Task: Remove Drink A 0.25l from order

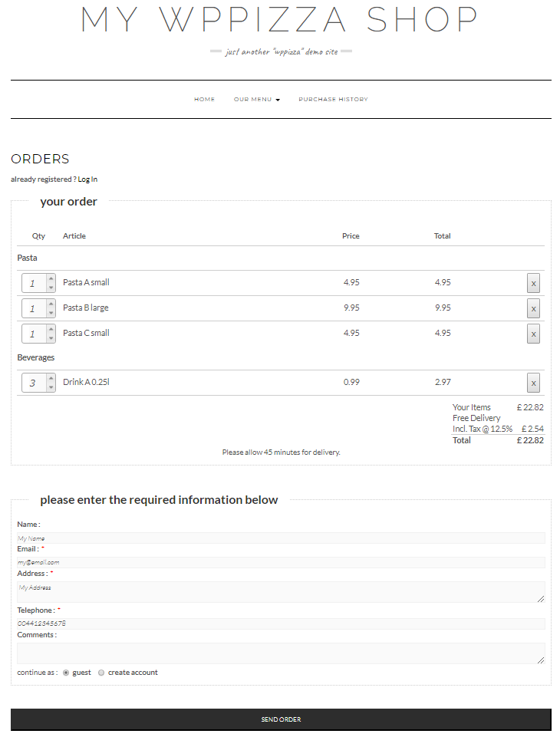Action: click(x=533, y=383)
